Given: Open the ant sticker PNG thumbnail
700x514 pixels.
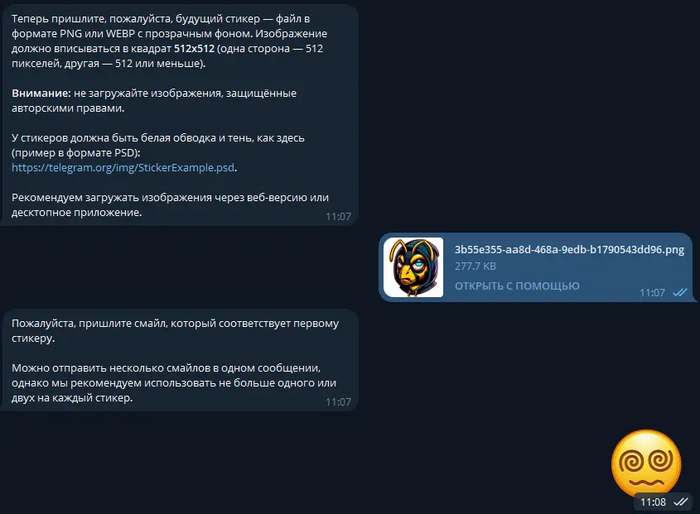Looking at the screenshot, I should click(413, 267).
